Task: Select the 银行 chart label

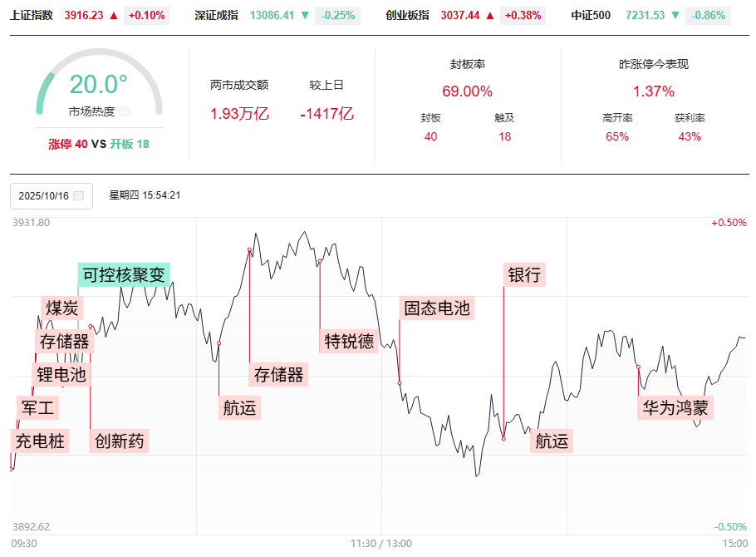Action: pyautogui.click(x=526, y=275)
